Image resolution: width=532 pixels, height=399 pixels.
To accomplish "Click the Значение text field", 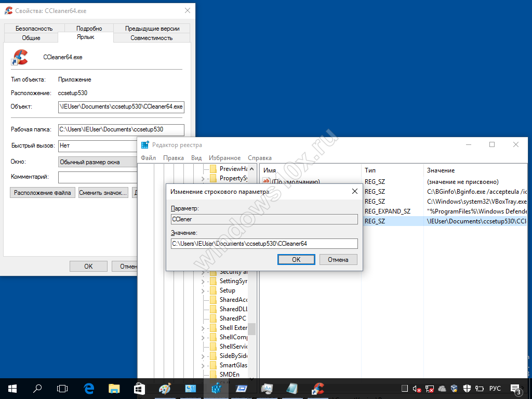I will click(x=264, y=243).
